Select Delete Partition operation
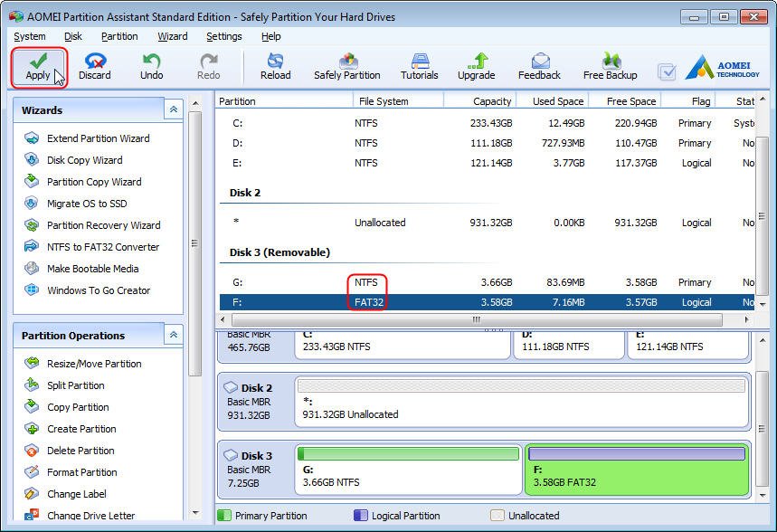This screenshot has width=777, height=532. coord(70,451)
